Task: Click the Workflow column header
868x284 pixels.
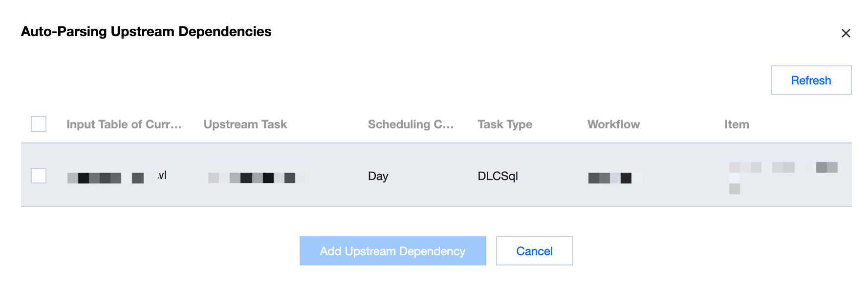Action: 613,124
